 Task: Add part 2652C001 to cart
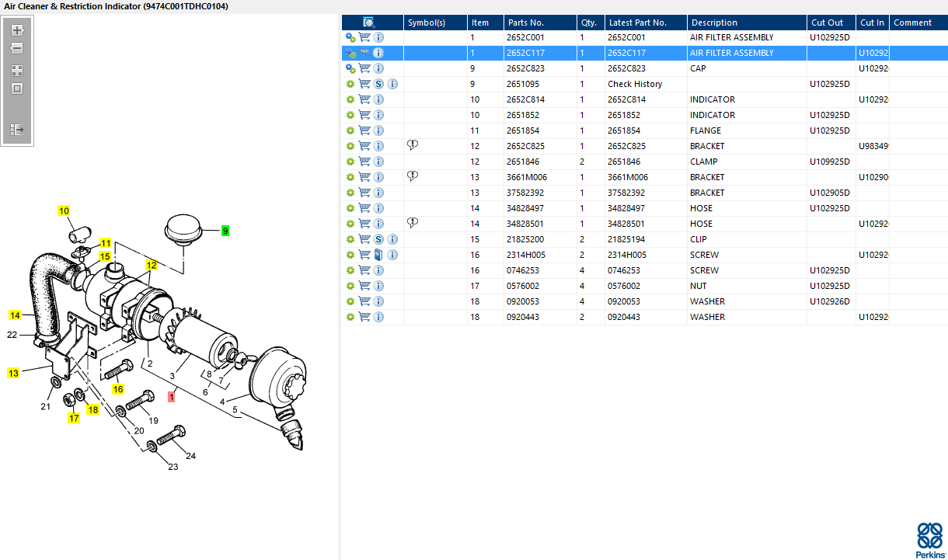[364, 37]
